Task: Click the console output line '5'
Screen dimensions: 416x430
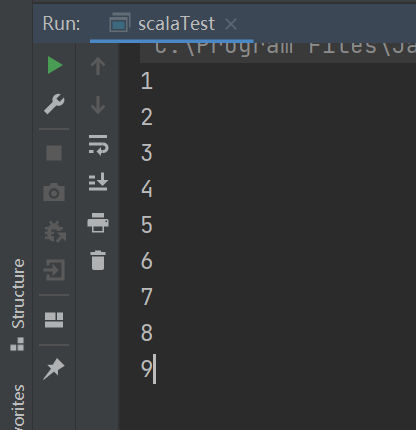Action: (x=147, y=225)
